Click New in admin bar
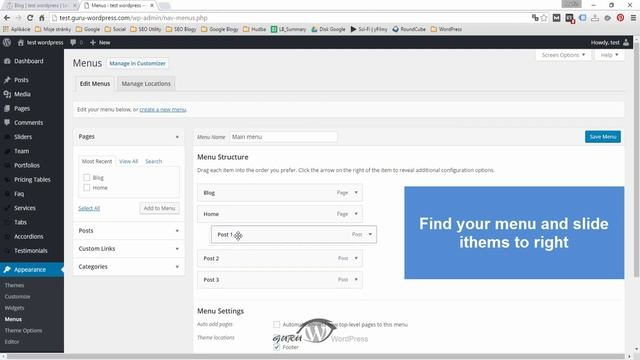Screen dimensions: 640x360 (x=100, y=42)
